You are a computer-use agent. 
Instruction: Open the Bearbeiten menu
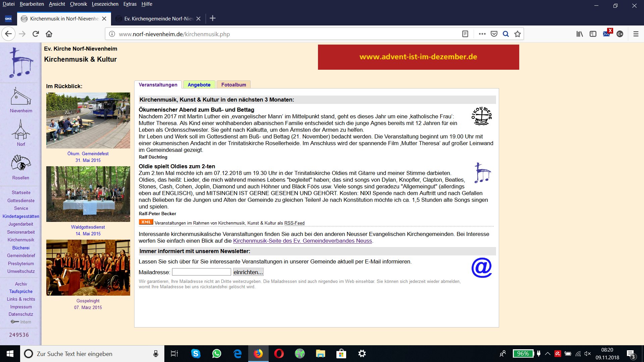click(x=32, y=4)
